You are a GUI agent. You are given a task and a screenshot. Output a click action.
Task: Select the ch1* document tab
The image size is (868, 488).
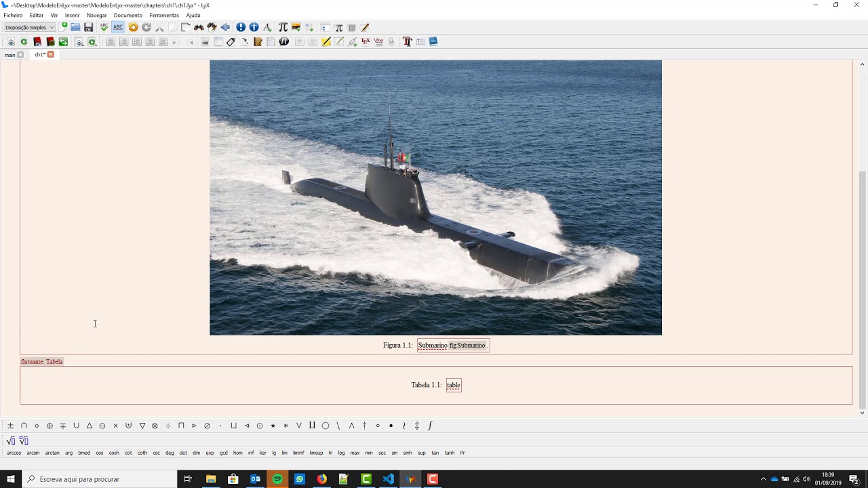point(40,55)
